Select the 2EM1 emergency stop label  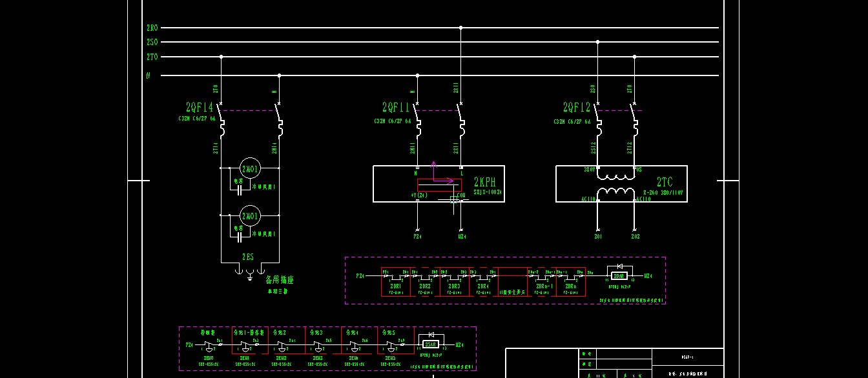point(245,357)
